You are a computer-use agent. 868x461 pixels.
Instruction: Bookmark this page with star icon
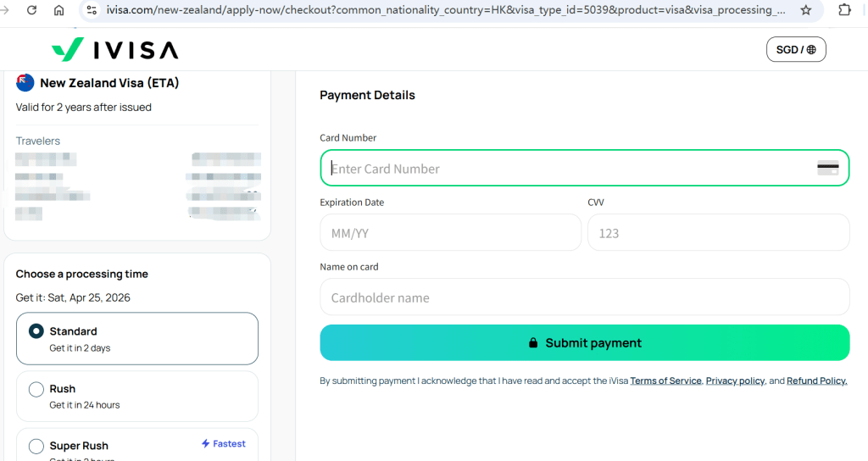click(806, 10)
